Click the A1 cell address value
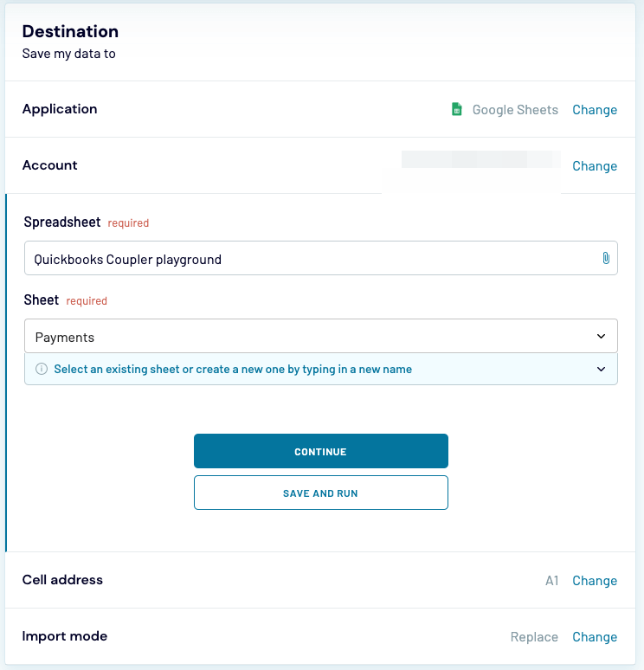This screenshot has height=670, width=644. pyautogui.click(x=552, y=581)
